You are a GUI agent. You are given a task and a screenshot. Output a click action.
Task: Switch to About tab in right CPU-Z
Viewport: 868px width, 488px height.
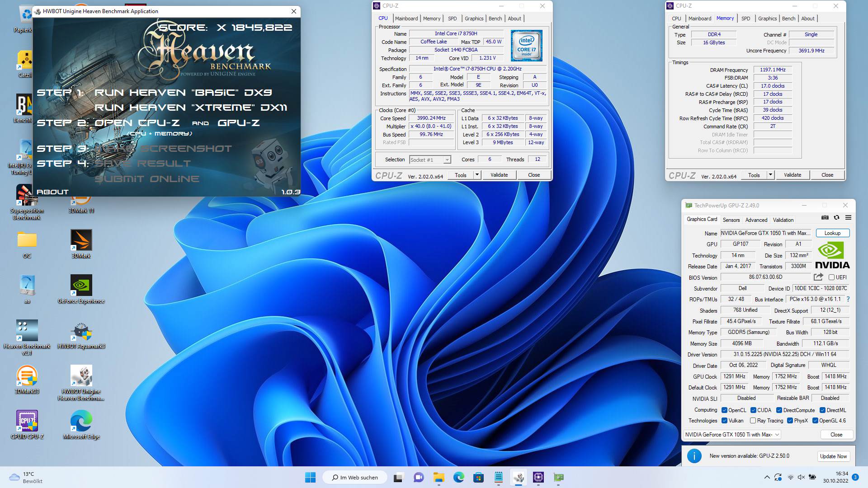[807, 19]
